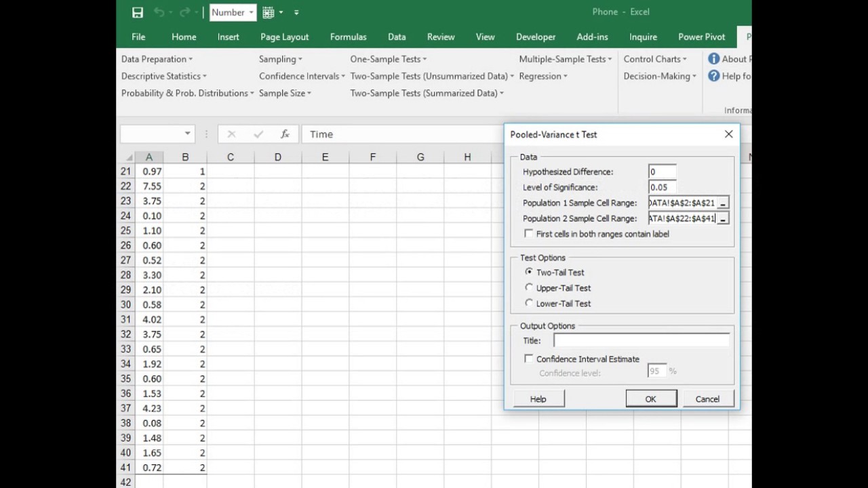Click the Help button in dialog

pyautogui.click(x=538, y=399)
